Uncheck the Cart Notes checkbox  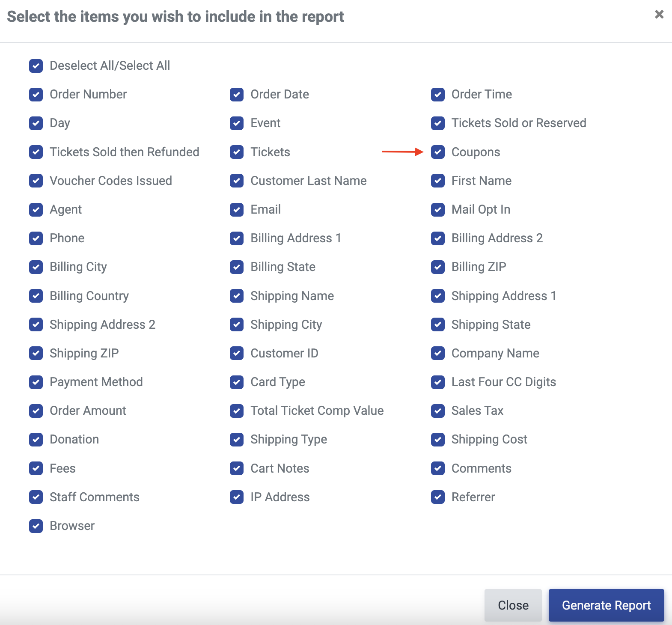click(x=237, y=468)
